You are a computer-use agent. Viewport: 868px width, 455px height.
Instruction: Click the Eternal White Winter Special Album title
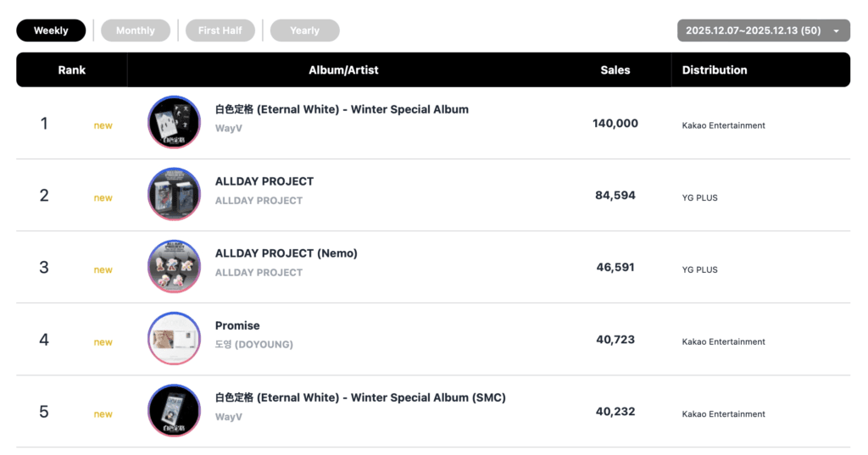click(x=342, y=109)
